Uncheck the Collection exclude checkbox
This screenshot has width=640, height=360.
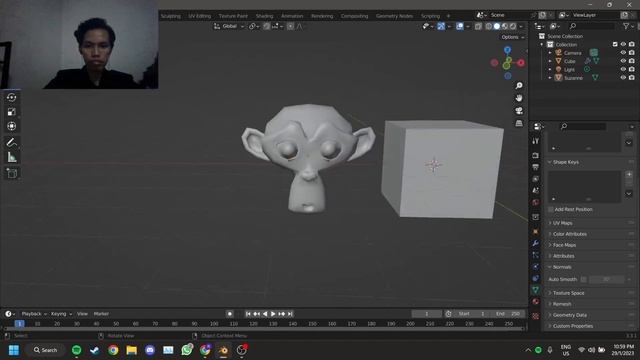click(615, 44)
